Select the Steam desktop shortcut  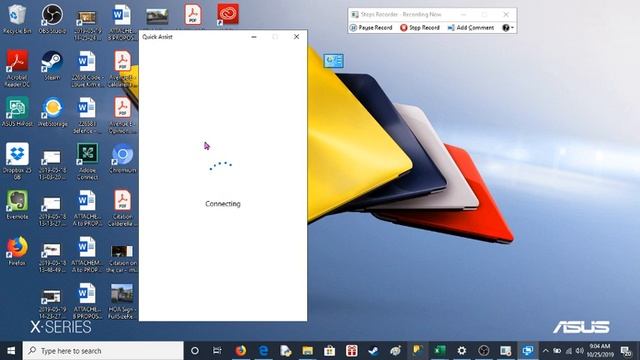(x=52, y=65)
